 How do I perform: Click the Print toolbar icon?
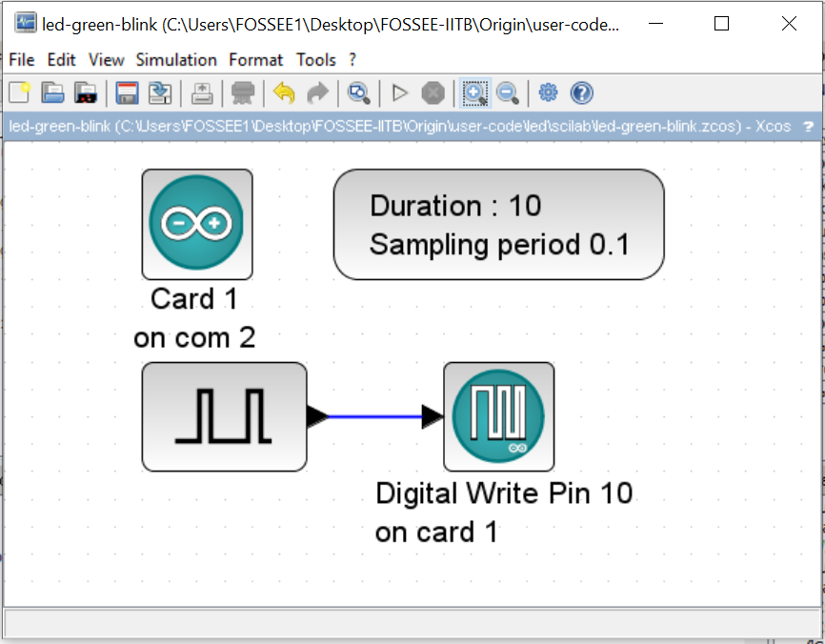(x=243, y=93)
